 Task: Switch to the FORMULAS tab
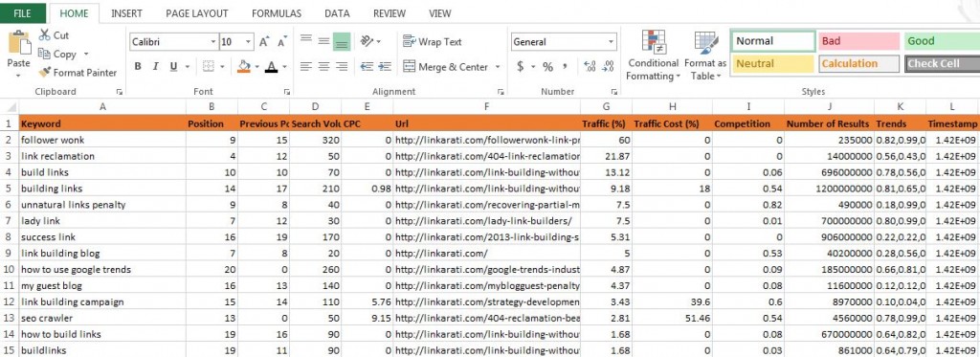tap(277, 13)
